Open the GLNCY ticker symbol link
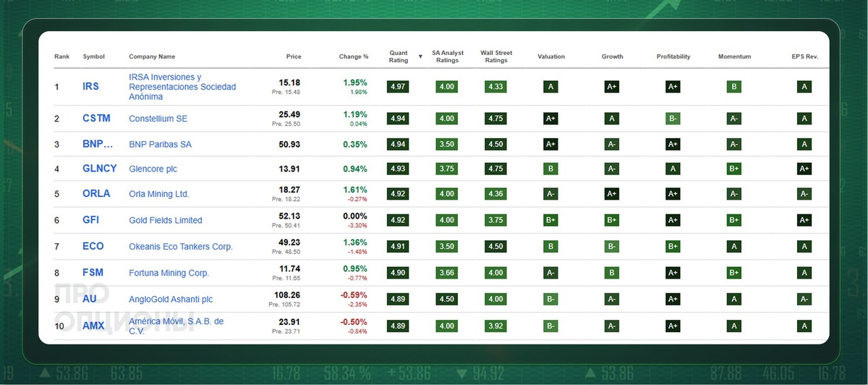The width and height of the screenshot is (868, 385). [x=99, y=169]
